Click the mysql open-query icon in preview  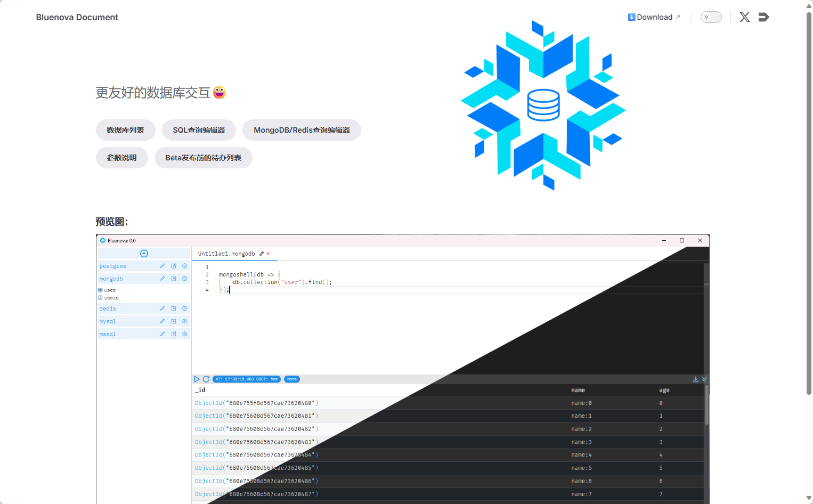click(174, 321)
